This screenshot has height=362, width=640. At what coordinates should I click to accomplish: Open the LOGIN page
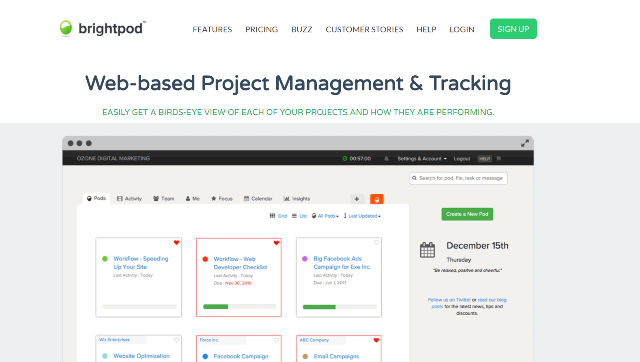click(x=462, y=29)
